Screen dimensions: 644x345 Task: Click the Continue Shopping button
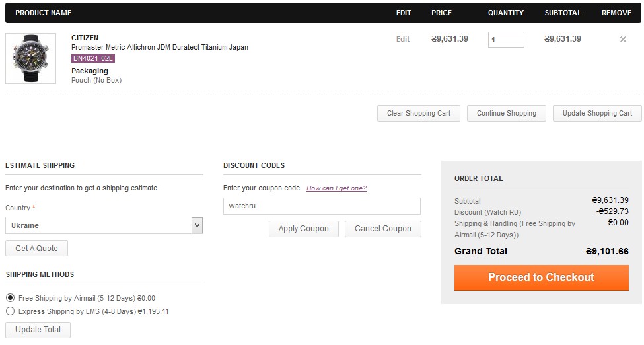pyautogui.click(x=507, y=113)
